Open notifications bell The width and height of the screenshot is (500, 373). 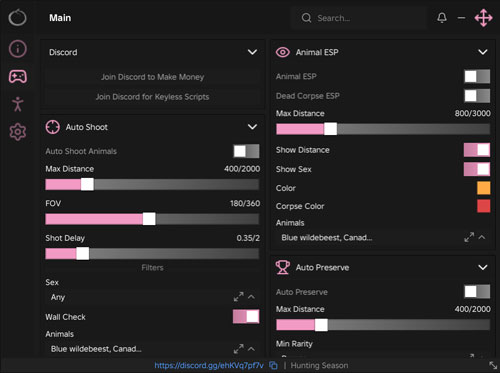coord(442,18)
